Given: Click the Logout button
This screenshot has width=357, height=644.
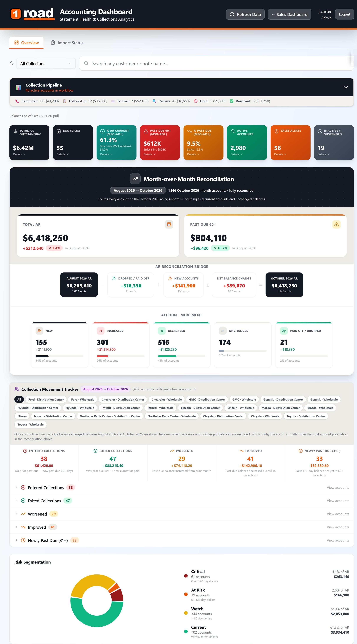Looking at the screenshot, I should (344, 14).
